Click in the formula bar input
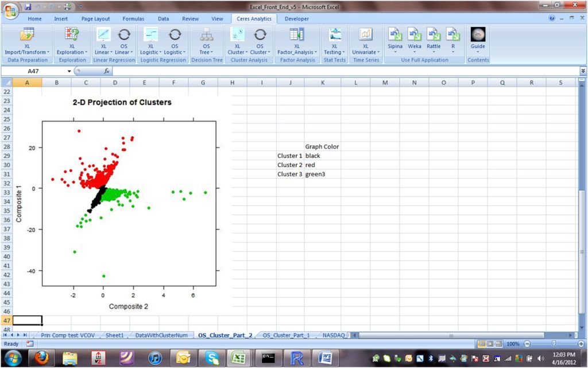Image resolution: width=588 pixels, height=368 pixels. [345, 71]
